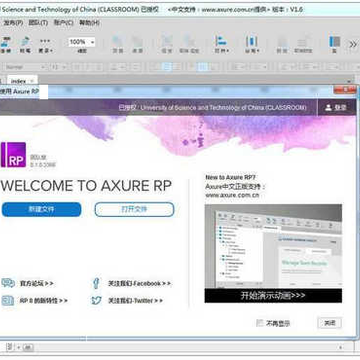Open the RP 8 的新特性 link
The width and height of the screenshot is (360, 360).
43,301
